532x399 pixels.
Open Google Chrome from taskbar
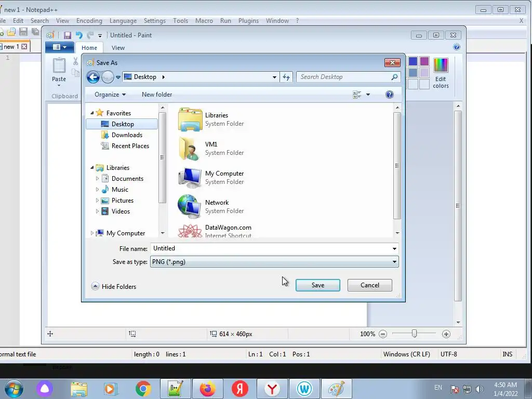coord(143,389)
